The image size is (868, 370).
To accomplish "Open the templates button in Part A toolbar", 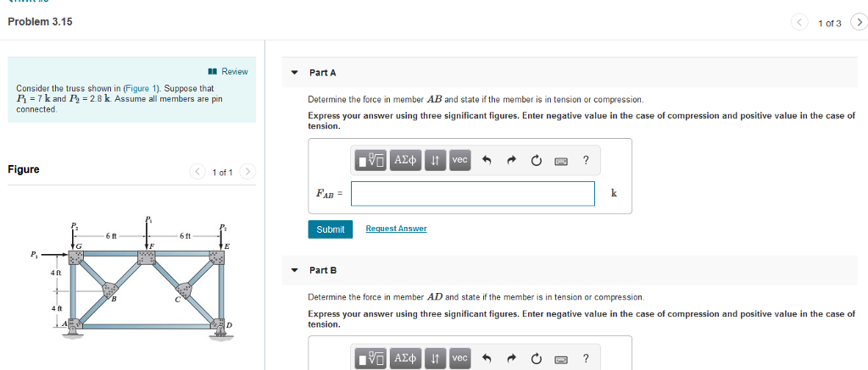I will 371,160.
